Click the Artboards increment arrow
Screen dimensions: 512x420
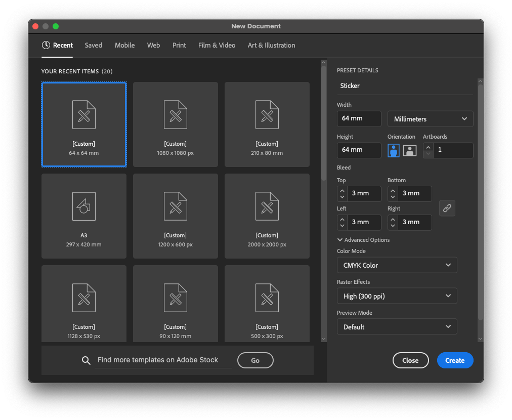[x=428, y=147]
